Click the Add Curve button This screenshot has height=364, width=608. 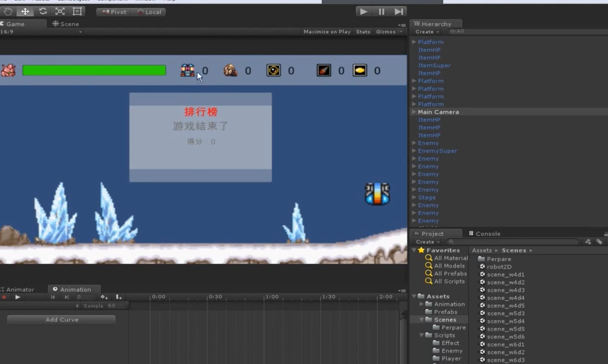62,320
